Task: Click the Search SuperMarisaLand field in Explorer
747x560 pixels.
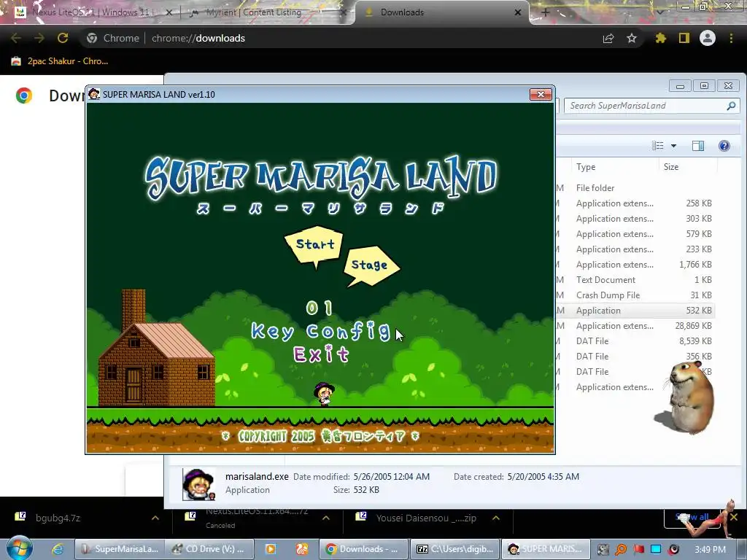Action: pos(651,106)
